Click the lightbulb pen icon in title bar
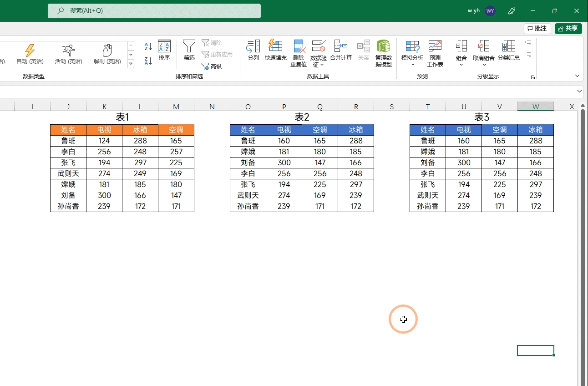 tap(511, 11)
